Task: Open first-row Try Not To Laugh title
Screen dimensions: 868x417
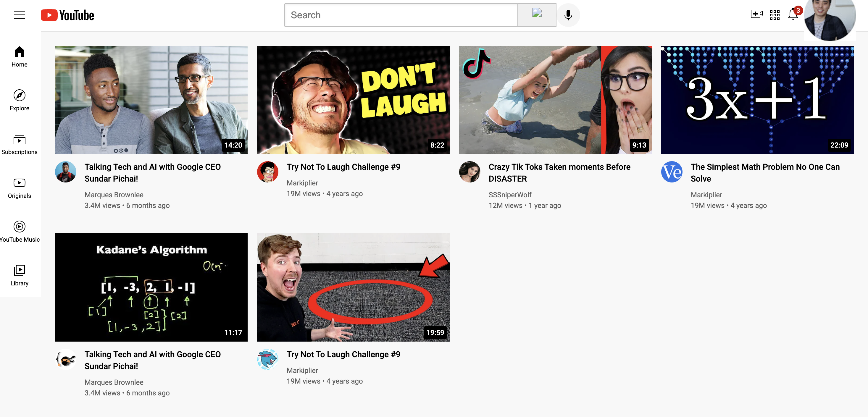Action: coord(343,167)
